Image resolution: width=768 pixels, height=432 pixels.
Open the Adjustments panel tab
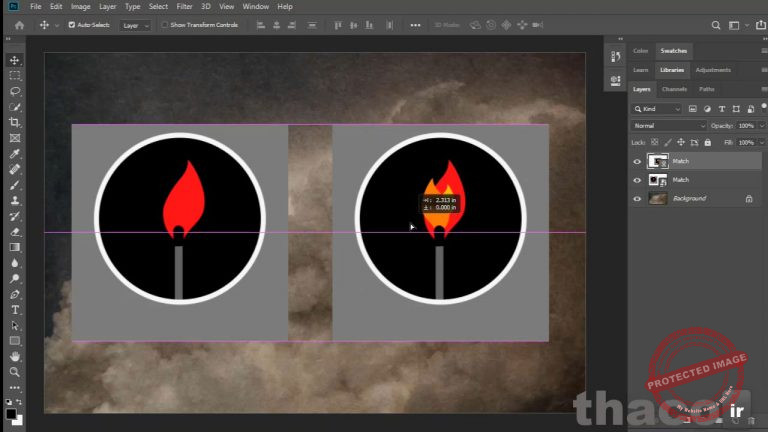[x=712, y=70]
